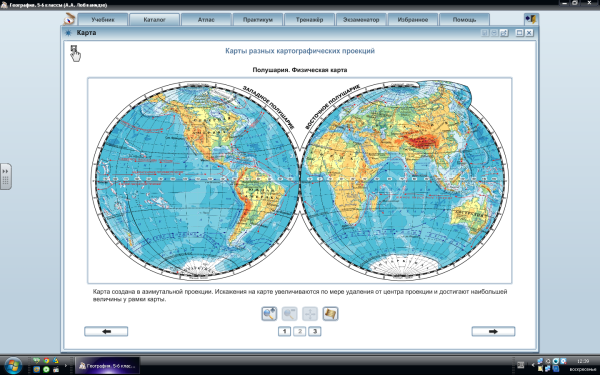
Task: Go to page 1 of the map set
Action: 284,331
